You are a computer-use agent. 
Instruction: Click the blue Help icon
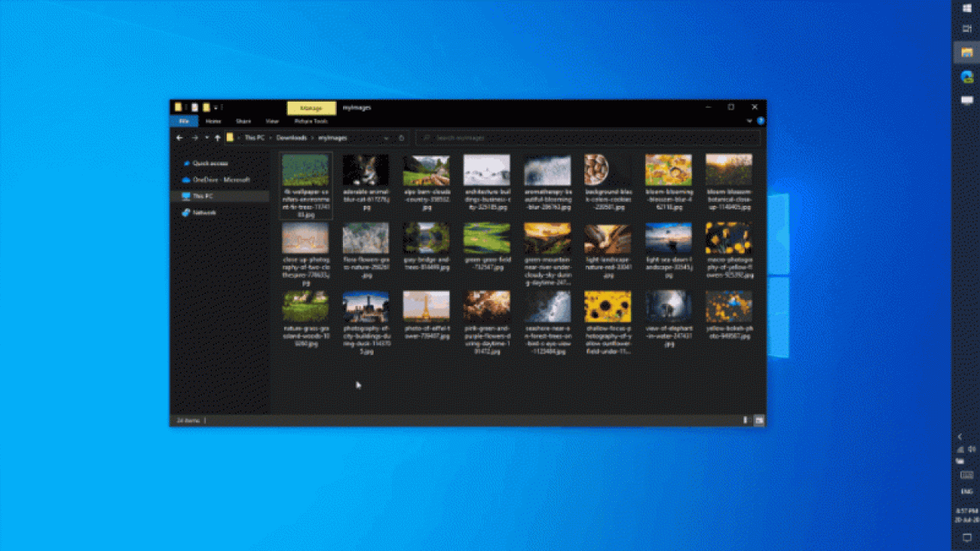pyautogui.click(x=759, y=121)
